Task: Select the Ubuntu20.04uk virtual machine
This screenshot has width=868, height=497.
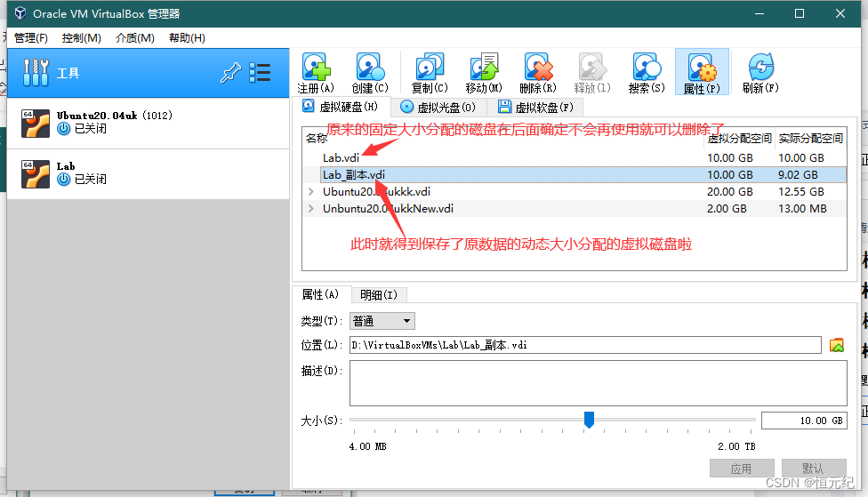Action: click(149, 123)
